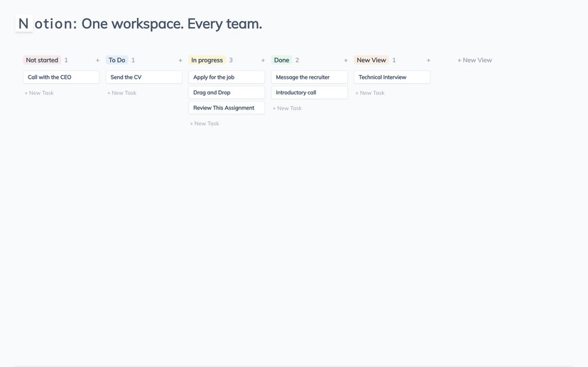This screenshot has width=588, height=367.
Task: Add new task under To Do
Action: (121, 93)
